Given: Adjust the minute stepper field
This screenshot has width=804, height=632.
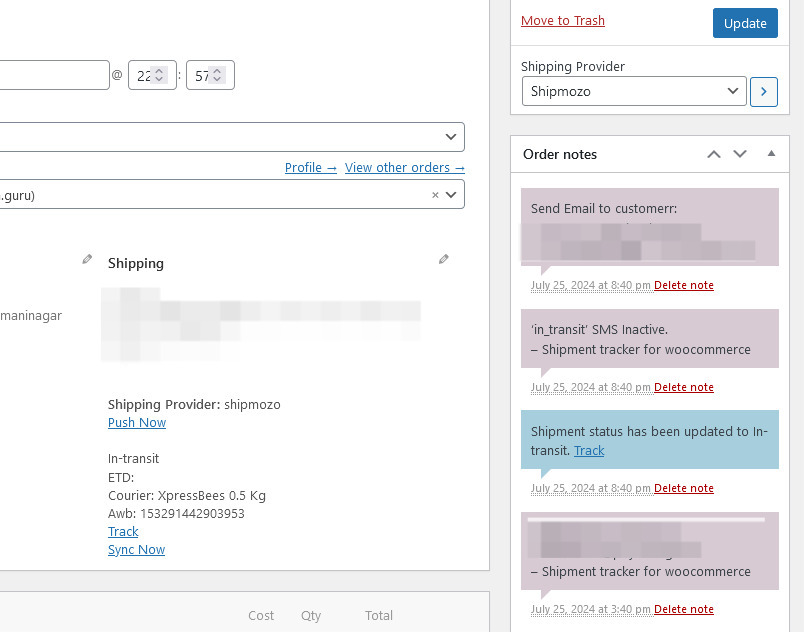Looking at the screenshot, I should [x=210, y=75].
